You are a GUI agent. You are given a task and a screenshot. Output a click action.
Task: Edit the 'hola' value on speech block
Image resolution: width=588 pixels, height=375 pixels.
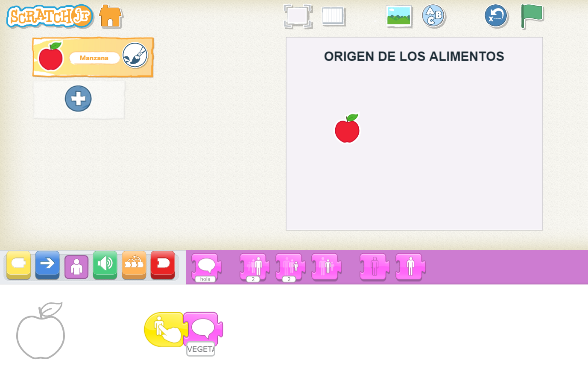(205, 279)
